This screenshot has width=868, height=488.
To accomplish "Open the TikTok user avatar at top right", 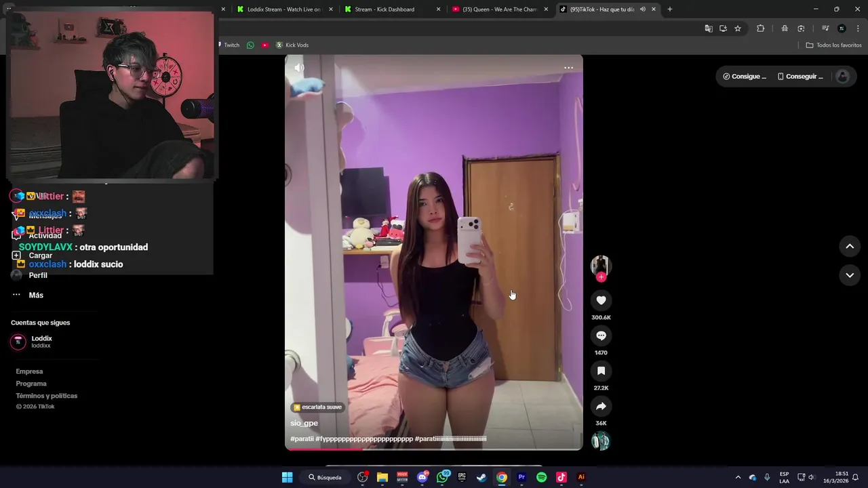I will [843, 77].
